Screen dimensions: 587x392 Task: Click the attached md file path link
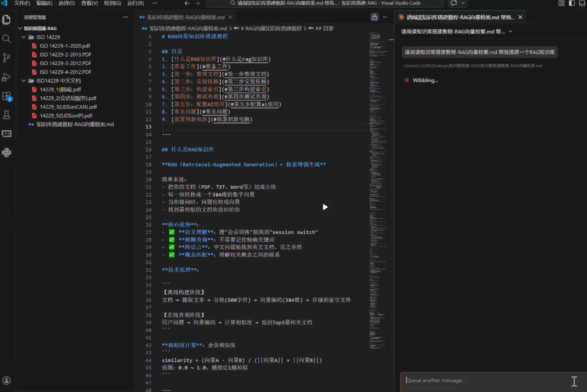(472, 66)
